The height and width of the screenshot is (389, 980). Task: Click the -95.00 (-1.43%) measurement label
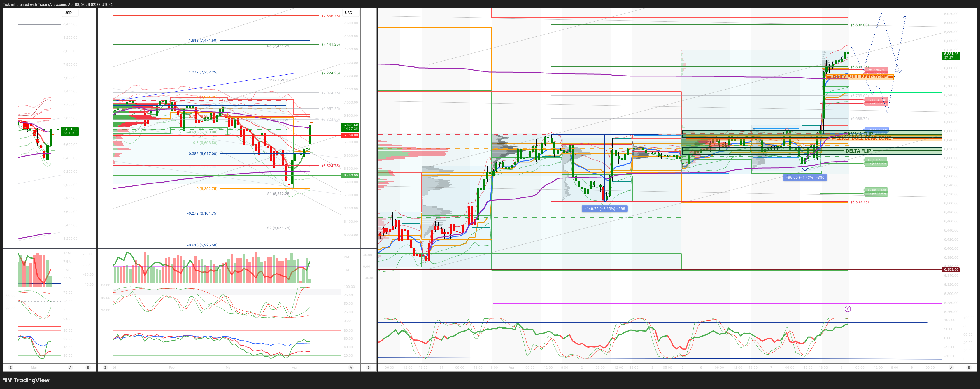click(x=805, y=177)
